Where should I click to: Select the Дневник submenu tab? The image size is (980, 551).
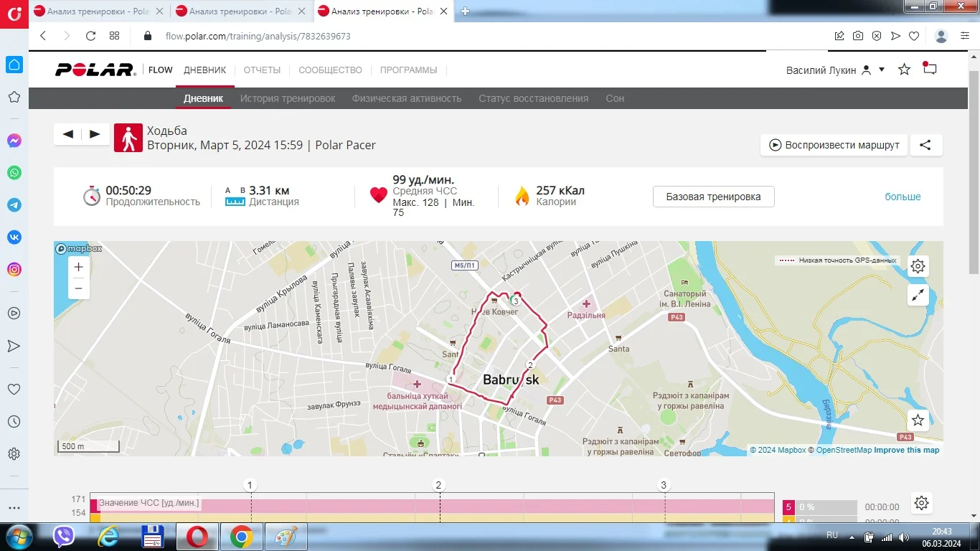tap(204, 98)
